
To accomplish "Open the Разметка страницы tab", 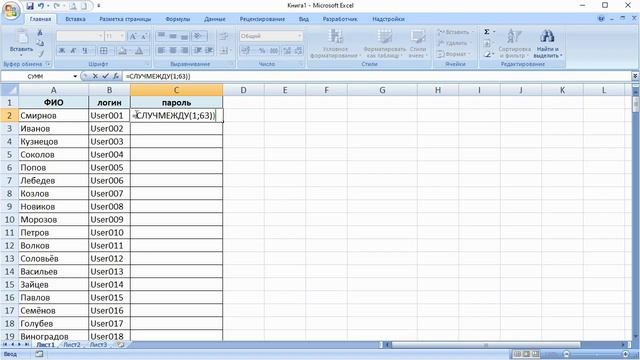I will point(125,19).
